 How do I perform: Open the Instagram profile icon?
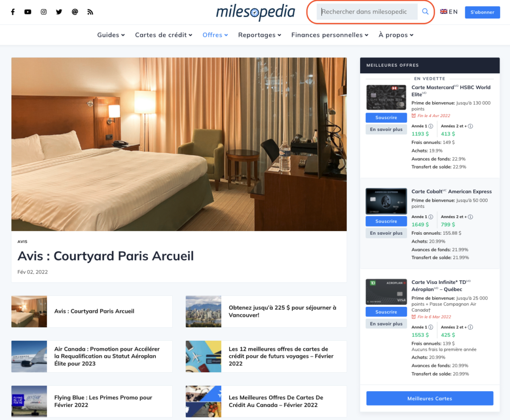pos(43,11)
